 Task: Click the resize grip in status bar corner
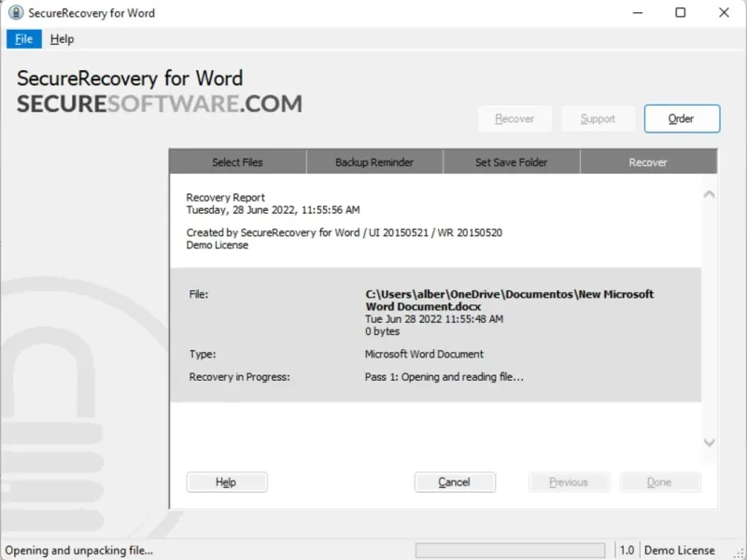click(740, 553)
